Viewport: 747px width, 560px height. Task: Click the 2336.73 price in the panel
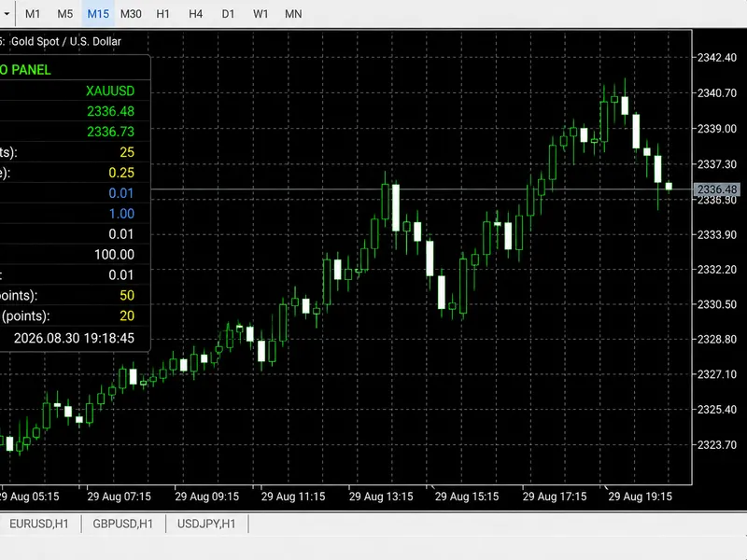coord(110,132)
